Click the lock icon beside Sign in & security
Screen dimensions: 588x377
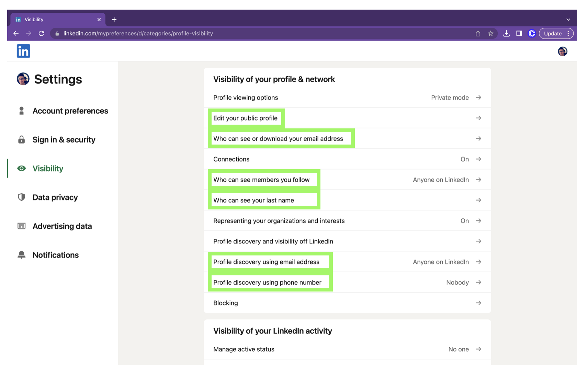(21, 139)
